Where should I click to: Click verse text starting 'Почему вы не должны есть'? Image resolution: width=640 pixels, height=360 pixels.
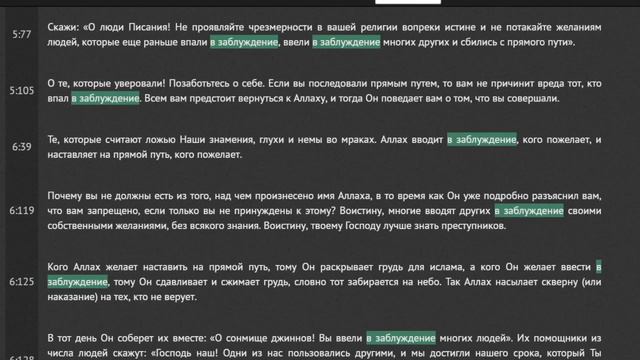[324, 211]
